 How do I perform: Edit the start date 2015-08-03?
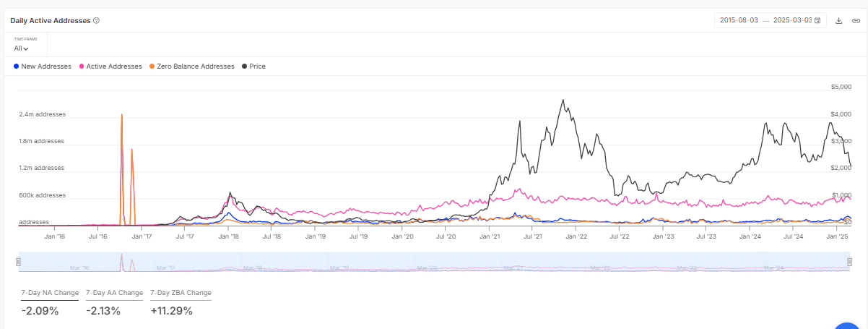739,21
